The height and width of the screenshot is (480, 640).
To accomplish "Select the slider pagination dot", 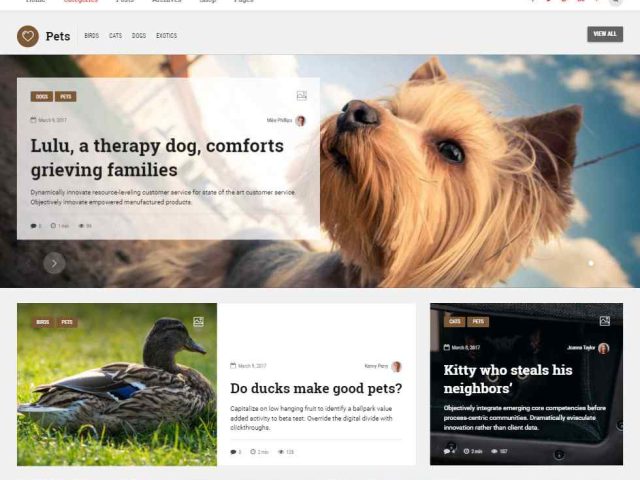I will (591, 263).
